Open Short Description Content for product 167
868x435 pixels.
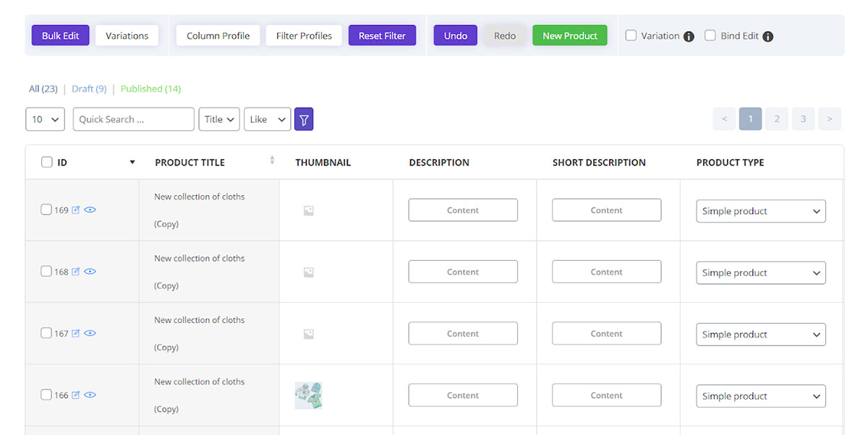(x=606, y=333)
